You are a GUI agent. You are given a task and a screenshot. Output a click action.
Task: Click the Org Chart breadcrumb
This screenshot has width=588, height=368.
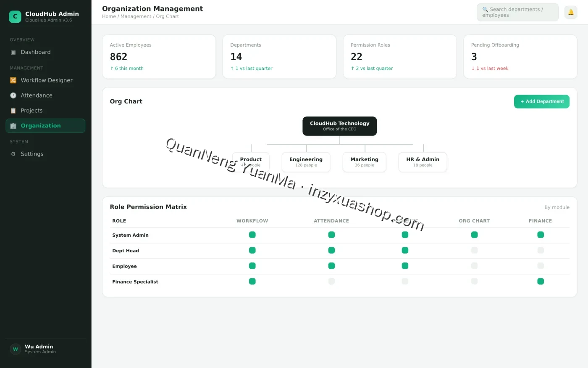click(167, 16)
